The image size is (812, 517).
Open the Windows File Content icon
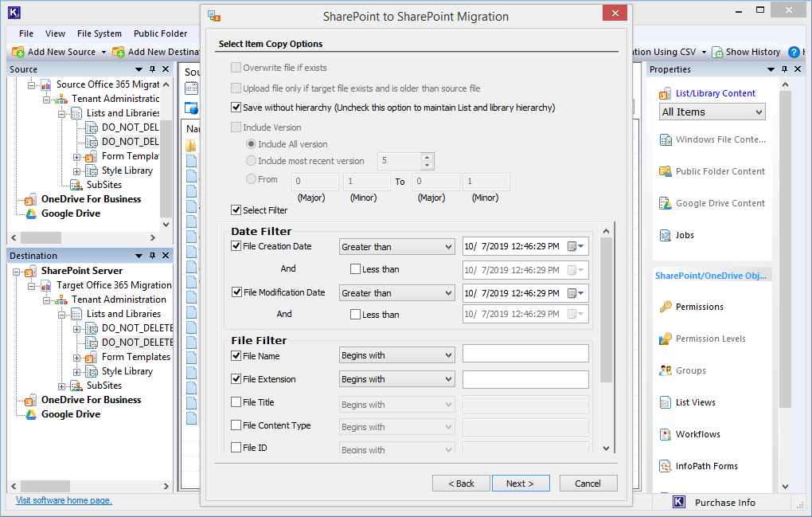click(x=665, y=140)
